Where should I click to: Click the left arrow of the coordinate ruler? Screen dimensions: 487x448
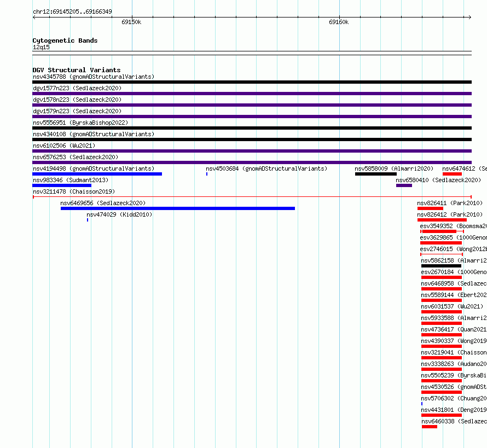34,17
